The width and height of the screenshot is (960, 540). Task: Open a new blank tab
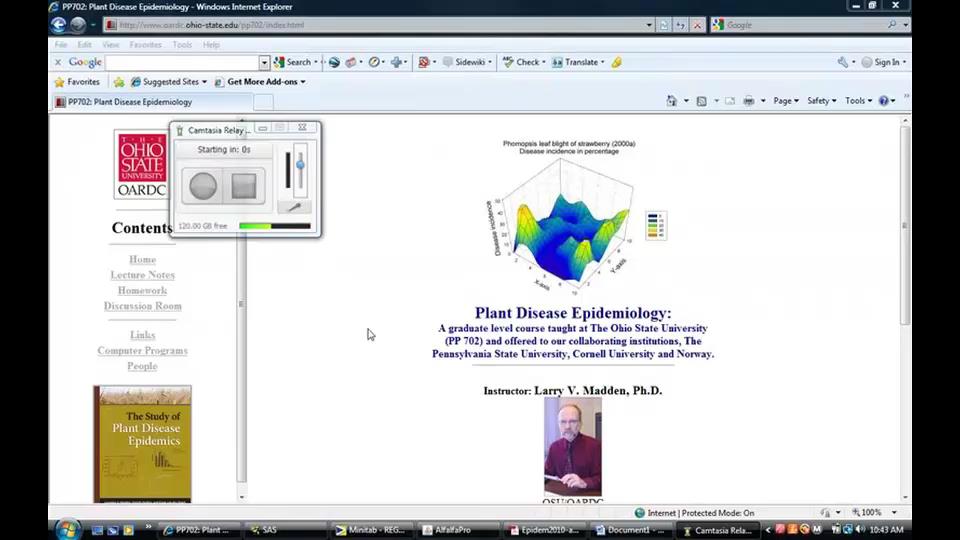click(263, 102)
